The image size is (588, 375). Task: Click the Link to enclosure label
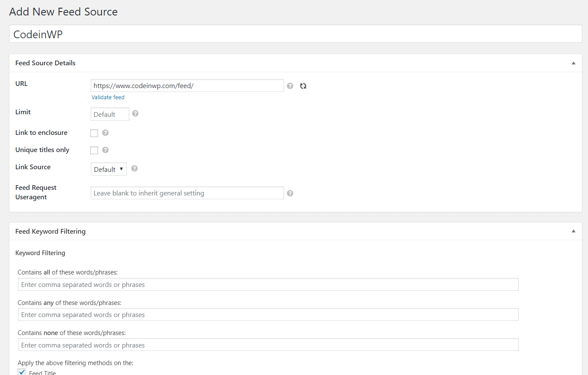coord(42,133)
